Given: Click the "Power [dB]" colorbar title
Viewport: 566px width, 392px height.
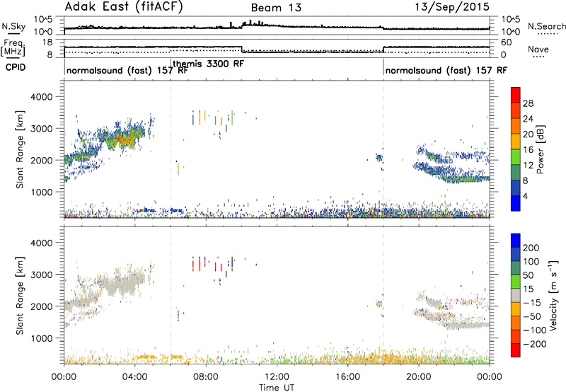Looking at the screenshot, I should click(540, 149).
